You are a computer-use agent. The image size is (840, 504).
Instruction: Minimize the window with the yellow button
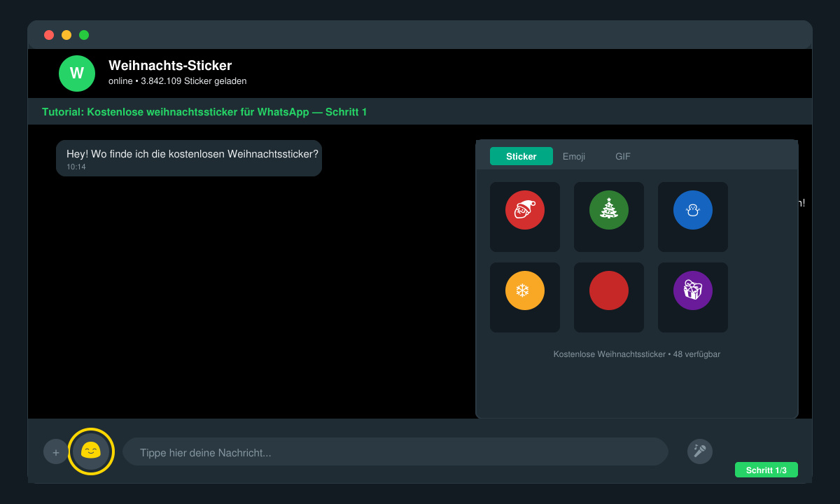point(66,35)
